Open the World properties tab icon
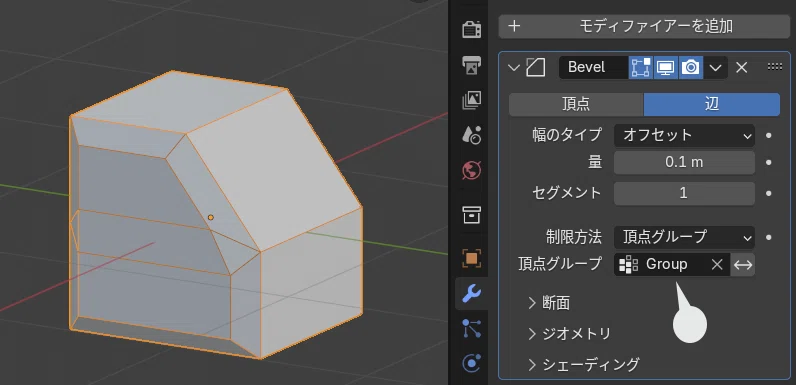The image size is (796, 385). pos(472,170)
